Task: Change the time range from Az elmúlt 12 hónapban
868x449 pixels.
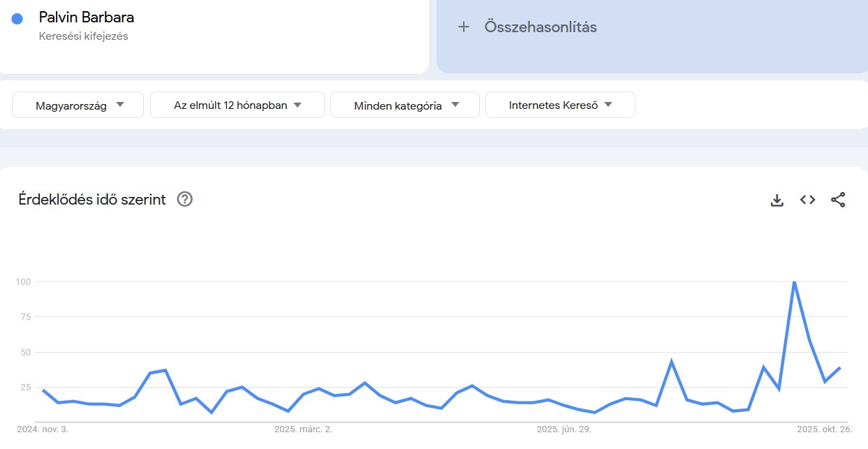Action: (237, 105)
